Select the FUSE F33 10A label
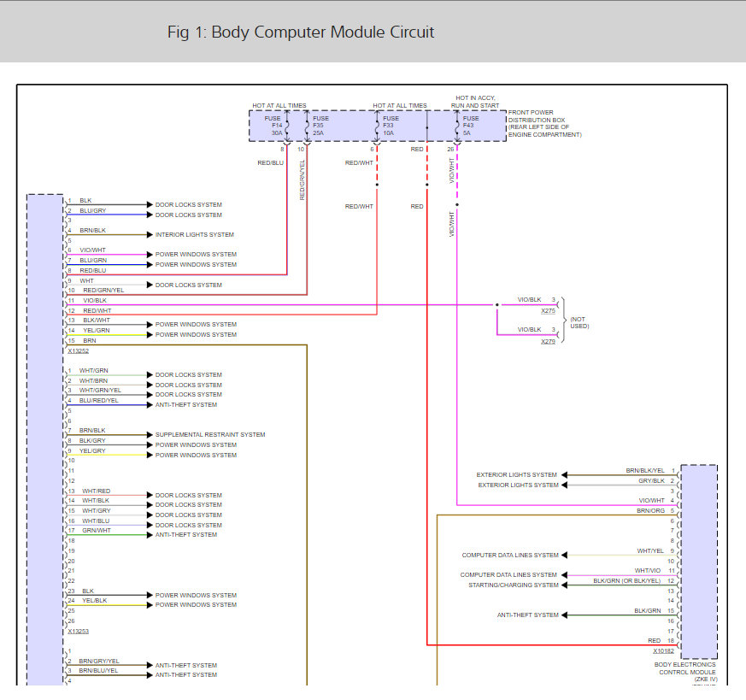Screen dimensions: 746x700 [x=391, y=126]
